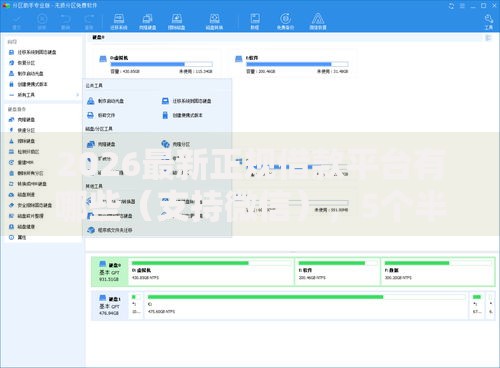Select sidebar Rebuild MBR (重建MBR) operation
The height and width of the screenshot is (368, 500).
[21, 162]
